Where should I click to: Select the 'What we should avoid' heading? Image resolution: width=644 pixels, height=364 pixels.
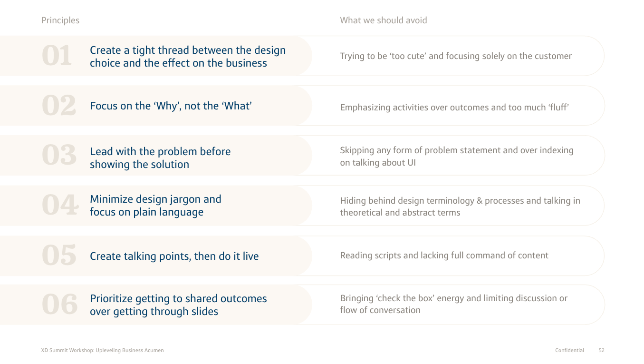tap(383, 20)
